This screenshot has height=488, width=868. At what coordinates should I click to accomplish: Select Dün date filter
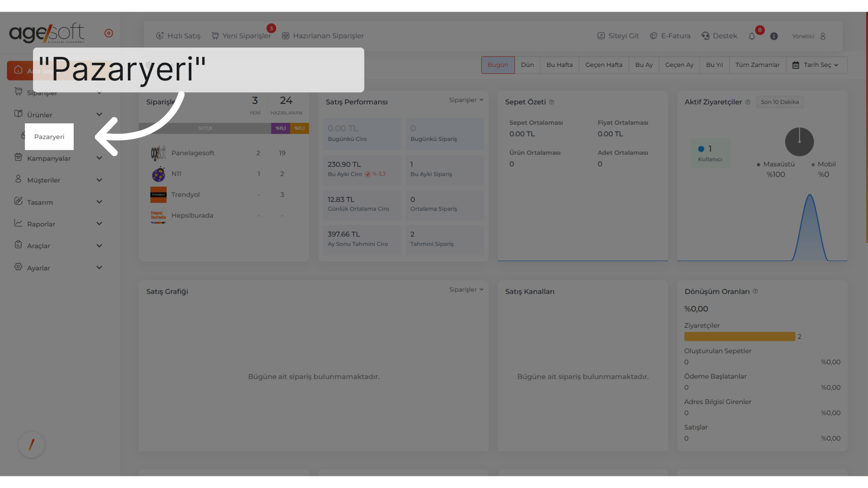click(527, 65)
